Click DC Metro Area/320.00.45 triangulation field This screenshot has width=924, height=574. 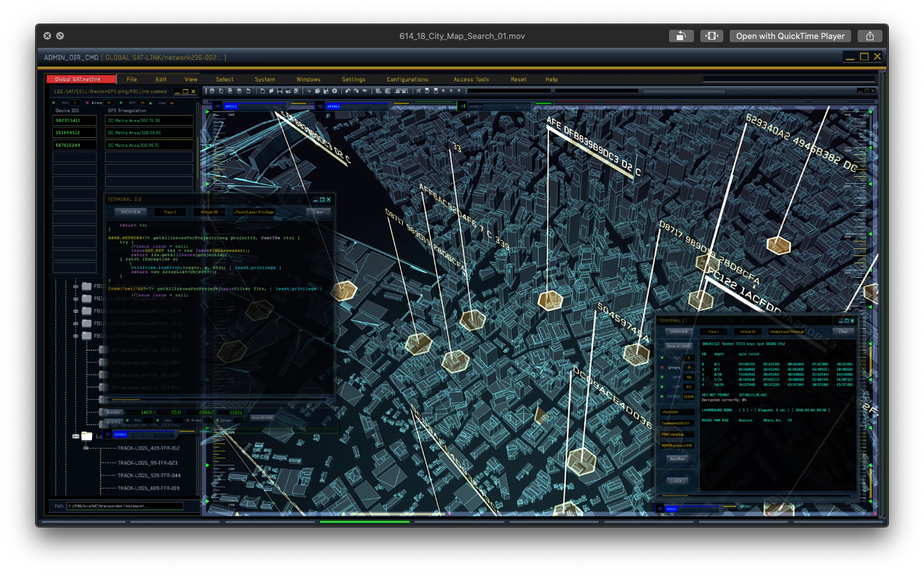(x=149, y=133)
